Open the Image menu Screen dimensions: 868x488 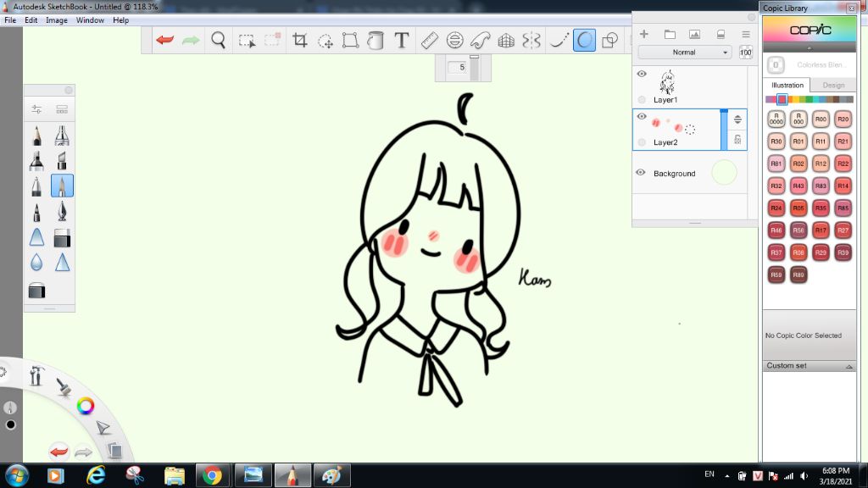(x=57, y=20)
